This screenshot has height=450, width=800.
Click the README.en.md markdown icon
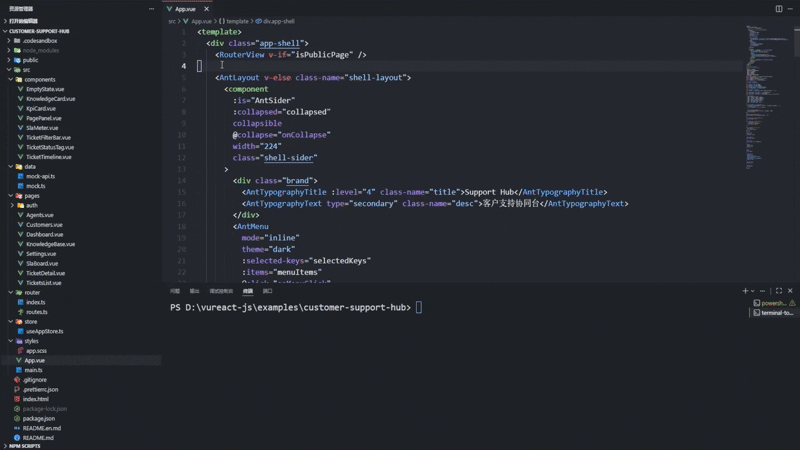(17, 429)
